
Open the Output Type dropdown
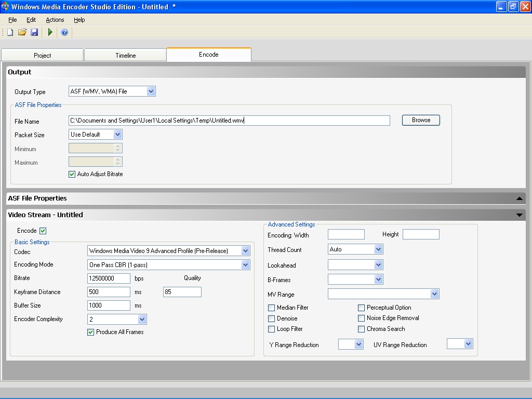151,91
